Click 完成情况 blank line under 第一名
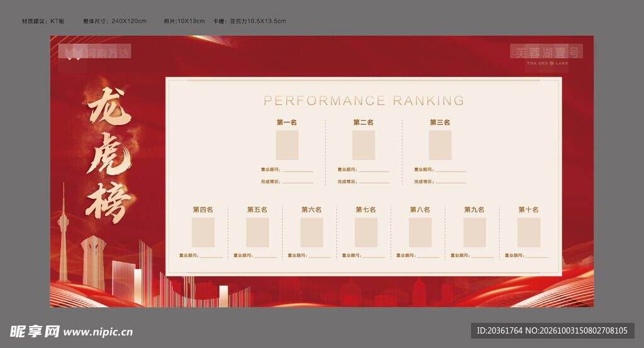The width and height of the screenshot is (644, 348). point(297,183)
